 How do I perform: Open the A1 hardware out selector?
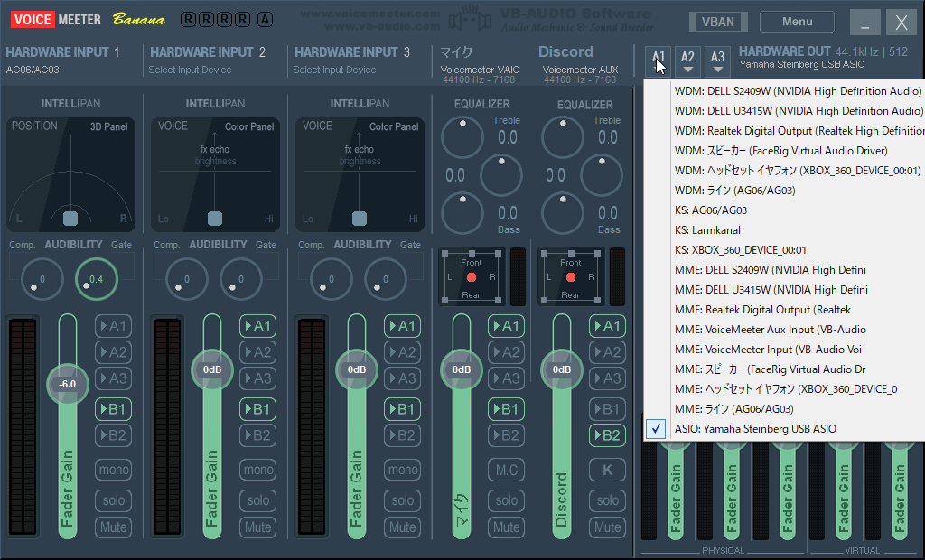(x=658, y=61)
